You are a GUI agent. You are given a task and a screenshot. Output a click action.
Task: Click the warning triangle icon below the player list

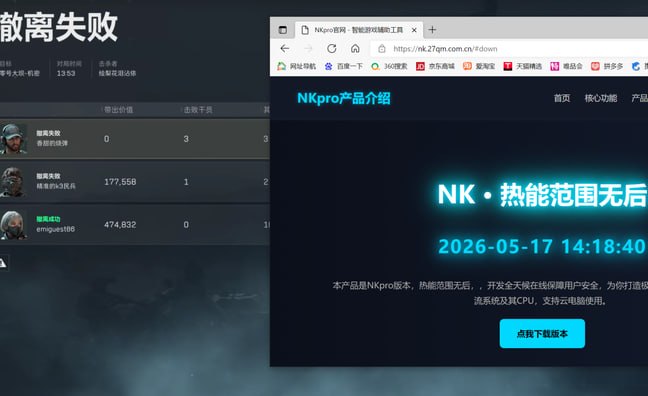pyautogui.click(x=3, y=262)
